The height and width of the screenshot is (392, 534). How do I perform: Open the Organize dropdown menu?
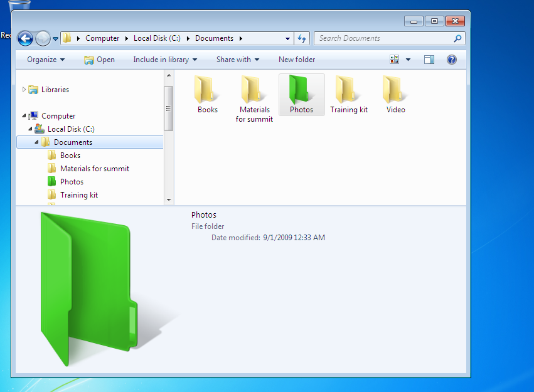click(46, 60)
